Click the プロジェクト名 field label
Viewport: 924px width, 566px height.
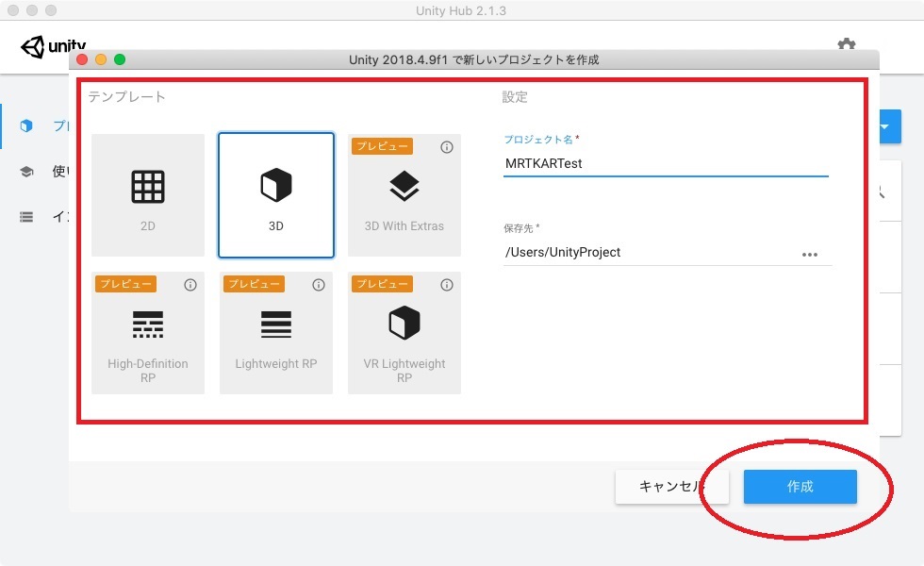click(x=538, y=140)
